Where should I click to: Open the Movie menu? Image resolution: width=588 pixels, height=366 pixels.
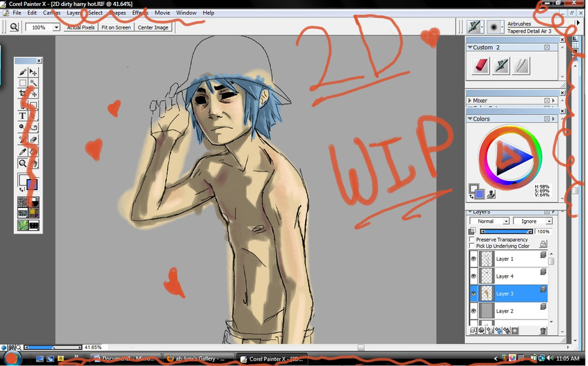162,13
